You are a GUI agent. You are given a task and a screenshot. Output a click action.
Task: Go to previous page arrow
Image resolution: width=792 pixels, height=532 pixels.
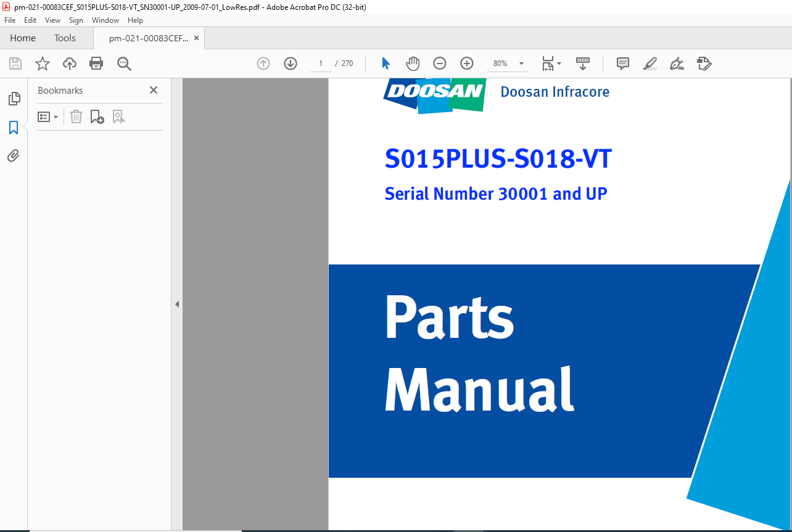pyautogui.click(x=263, y=63)
